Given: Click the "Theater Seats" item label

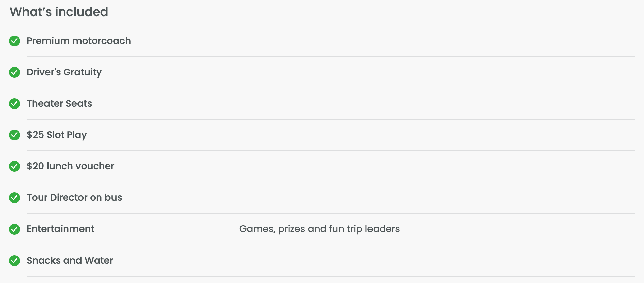Looking at the screenshot, I should [x=59, y=104].
